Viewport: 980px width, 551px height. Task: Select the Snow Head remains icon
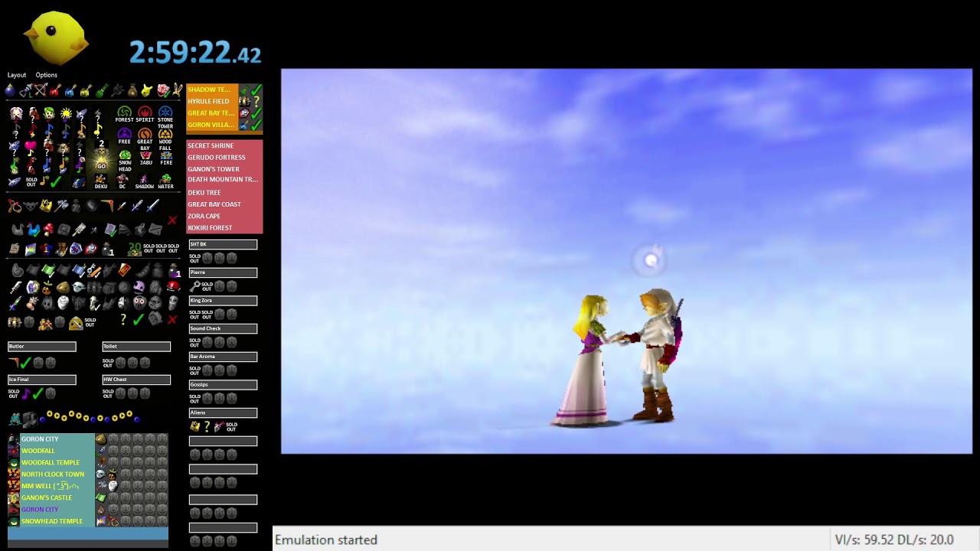(125, 159)
